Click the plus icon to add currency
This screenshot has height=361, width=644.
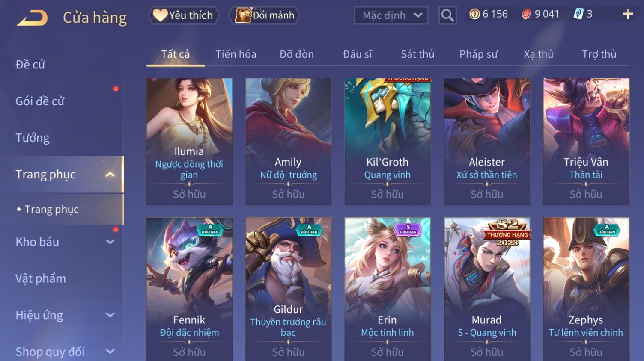(x=628, y=15)
